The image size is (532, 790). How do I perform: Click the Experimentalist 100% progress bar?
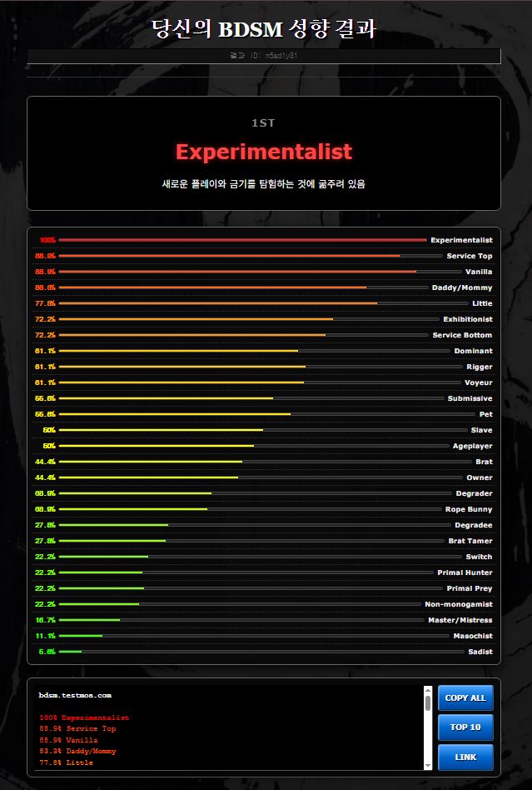[241, 240]
